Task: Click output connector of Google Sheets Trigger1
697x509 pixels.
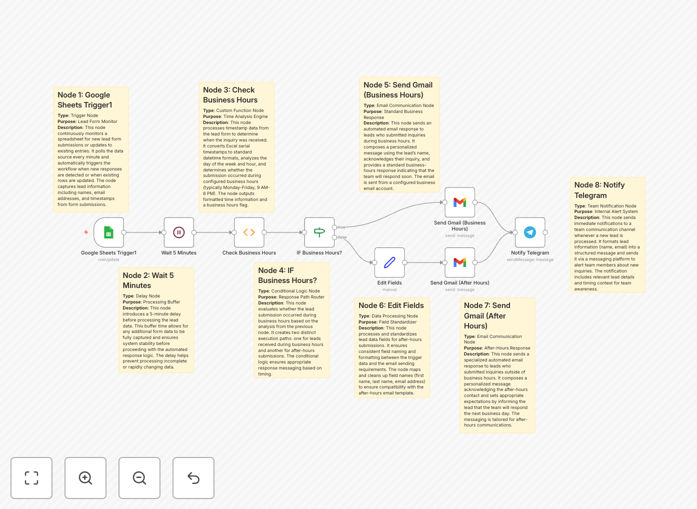Action: 124,232
